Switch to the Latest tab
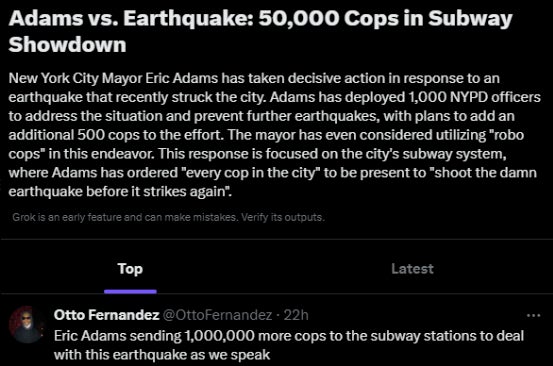Screen dimensions: 553x366 [412, 269]
